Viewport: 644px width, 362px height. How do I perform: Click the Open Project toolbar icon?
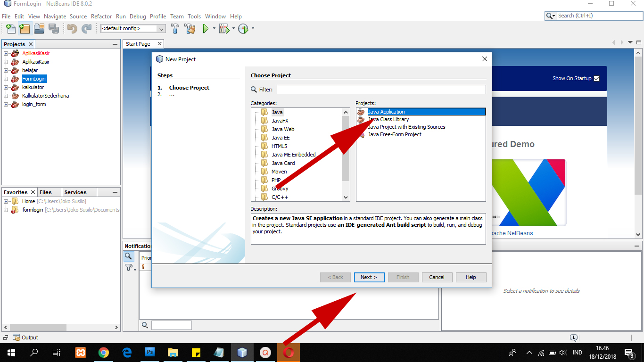39,28
